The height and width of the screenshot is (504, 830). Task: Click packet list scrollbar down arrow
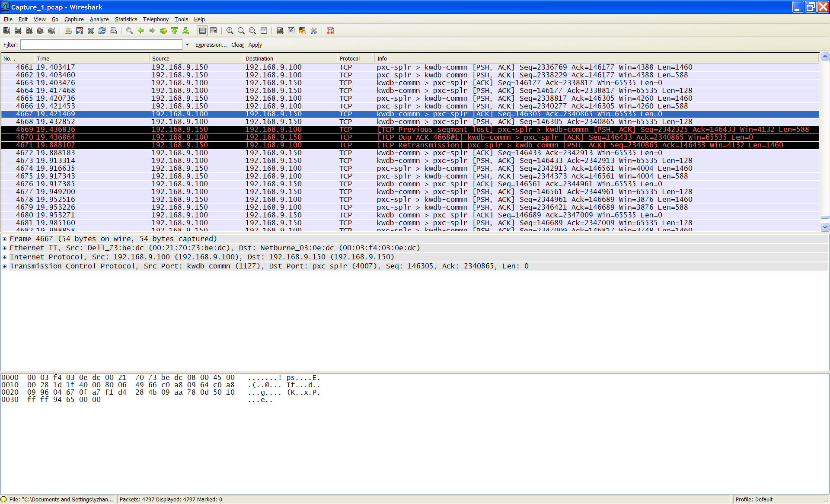[825, 227]
